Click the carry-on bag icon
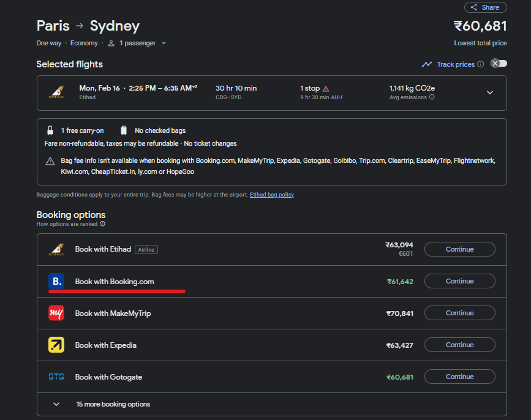Screen dimensions: 531x420 click(x=50, y=130)
